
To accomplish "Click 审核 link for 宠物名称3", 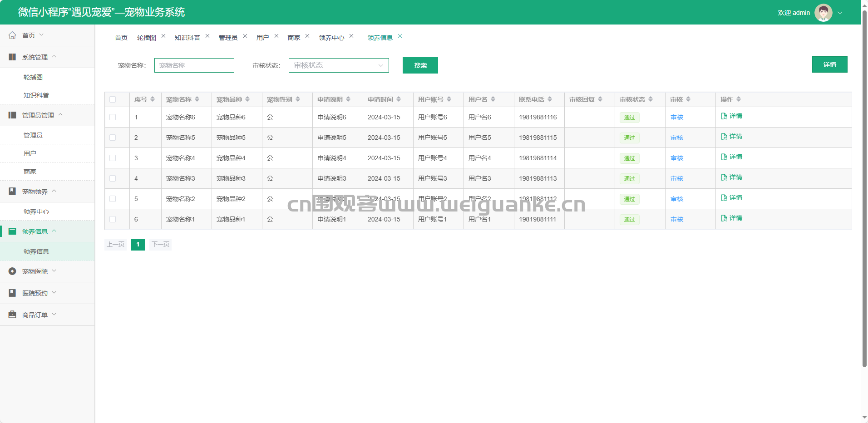I will 676,178.
